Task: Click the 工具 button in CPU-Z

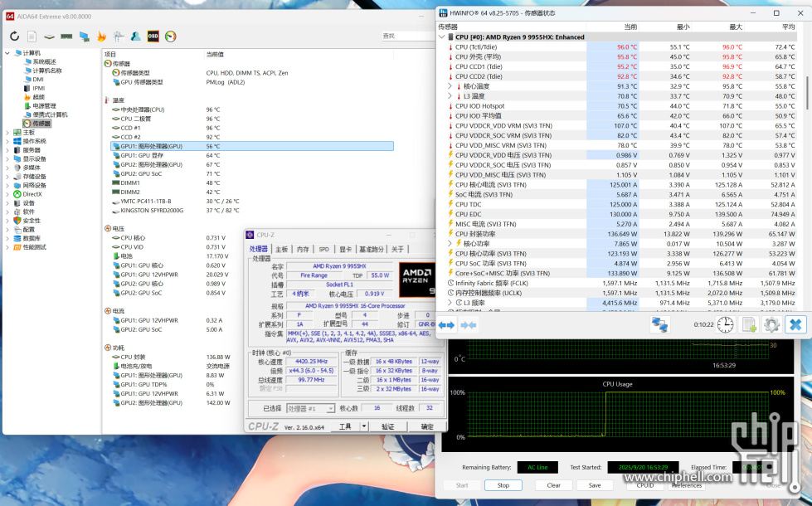Action: (x=345, y=426)
